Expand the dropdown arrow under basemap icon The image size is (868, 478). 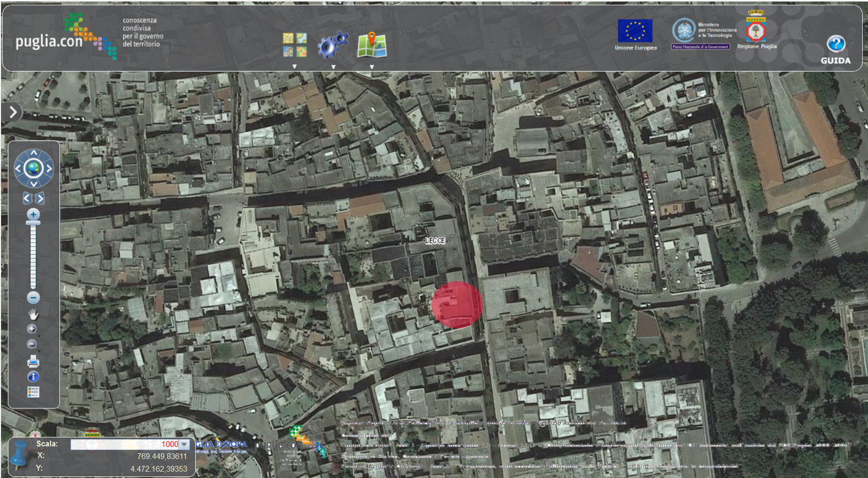295,67
